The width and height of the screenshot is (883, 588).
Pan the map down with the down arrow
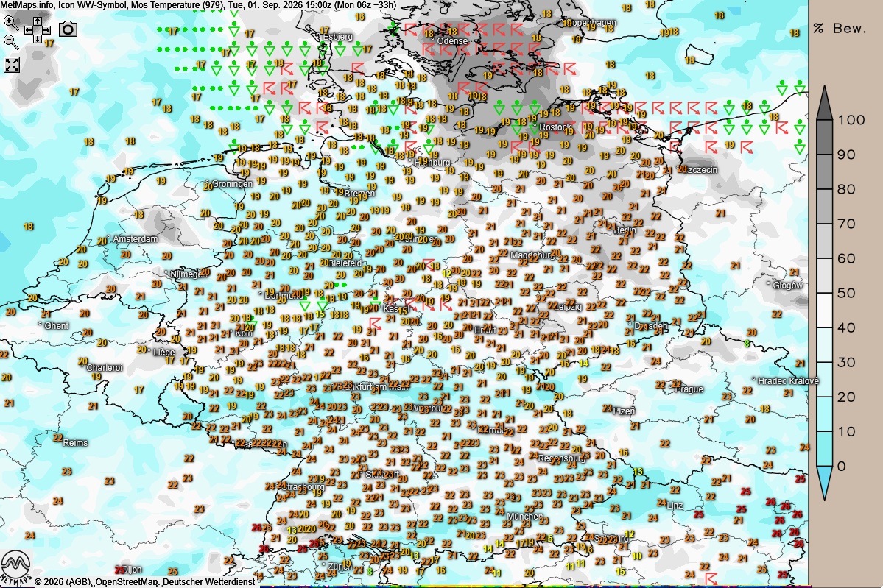tap(37, 39)
